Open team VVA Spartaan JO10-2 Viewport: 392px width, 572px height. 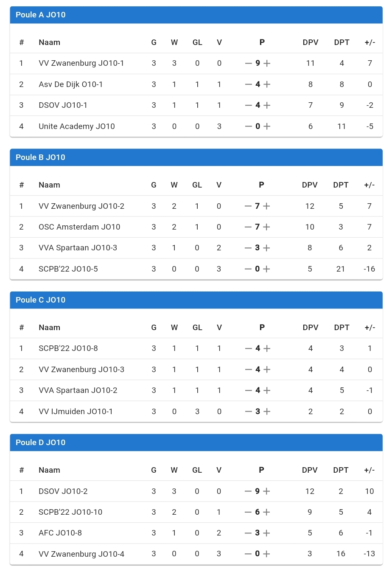(x=78, y=390)
